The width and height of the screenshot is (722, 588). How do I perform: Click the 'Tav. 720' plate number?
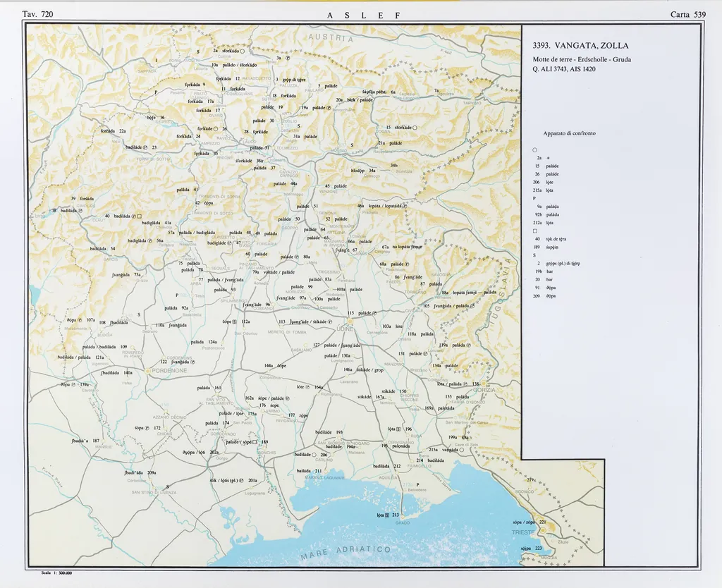(x=37, y=14)
